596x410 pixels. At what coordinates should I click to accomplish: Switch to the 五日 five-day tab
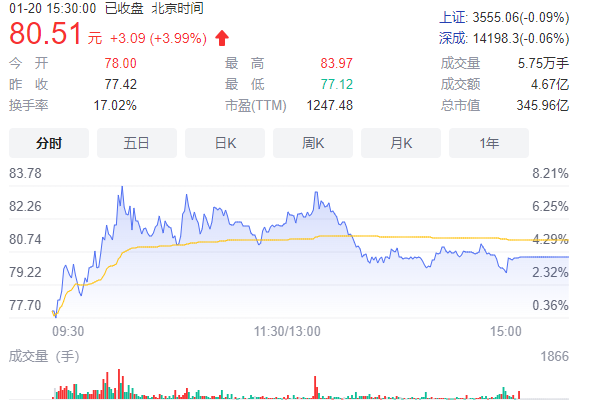coord(137,143)
